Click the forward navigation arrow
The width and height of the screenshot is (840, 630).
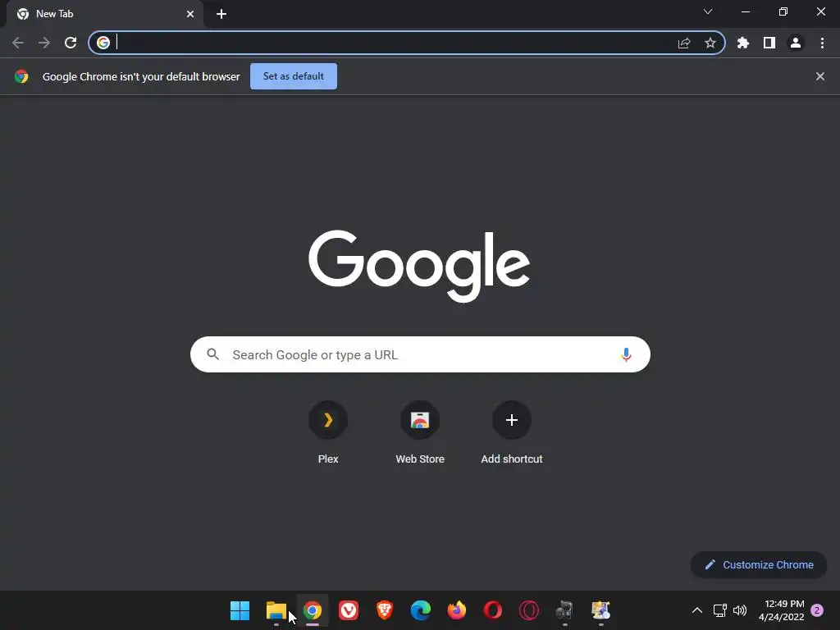tap(44, 43)
